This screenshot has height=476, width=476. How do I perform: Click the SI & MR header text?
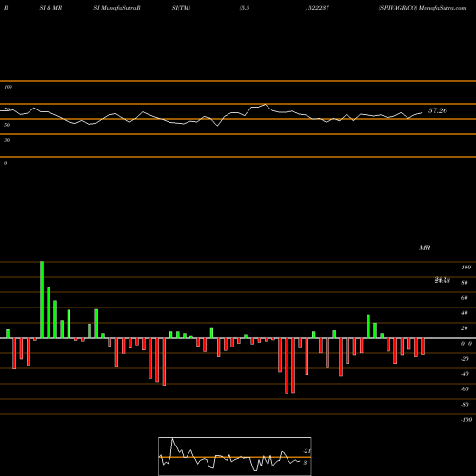click(x=50, y=8)
